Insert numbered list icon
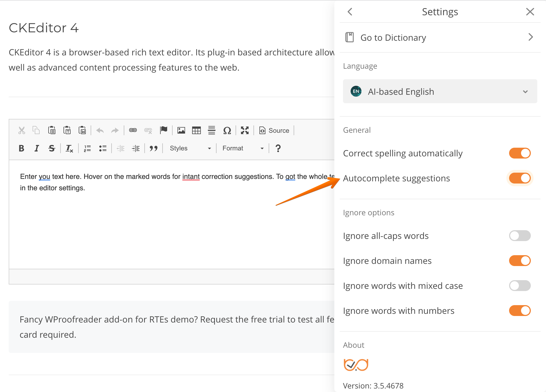Viewport: 546px width, 392px height. pyautogui.click(x=87, y=148)
